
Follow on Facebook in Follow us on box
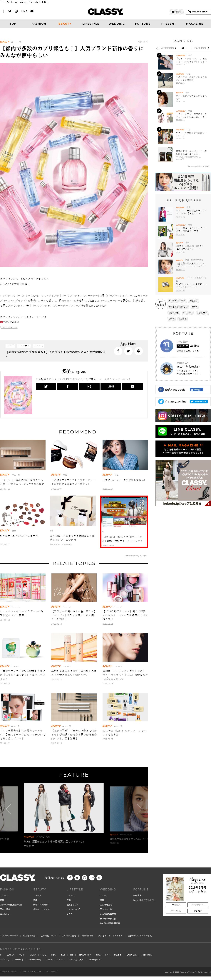[68, 387]
